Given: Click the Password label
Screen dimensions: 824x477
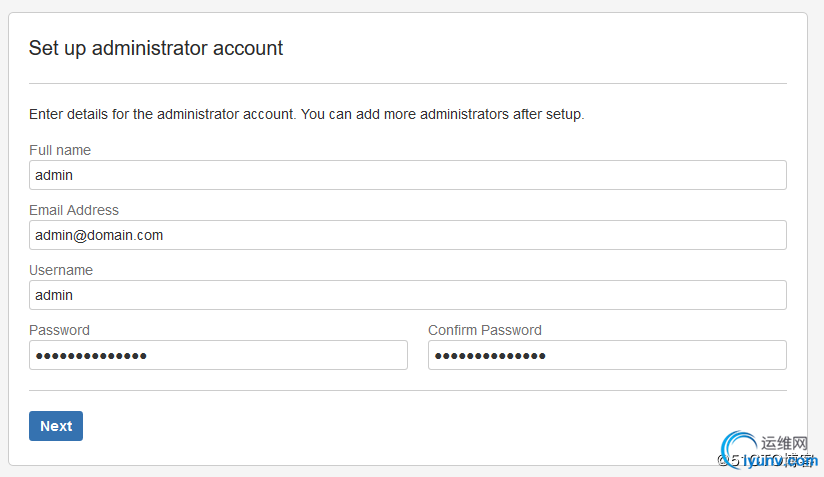Looking at the screenshot, I should 59,330.
